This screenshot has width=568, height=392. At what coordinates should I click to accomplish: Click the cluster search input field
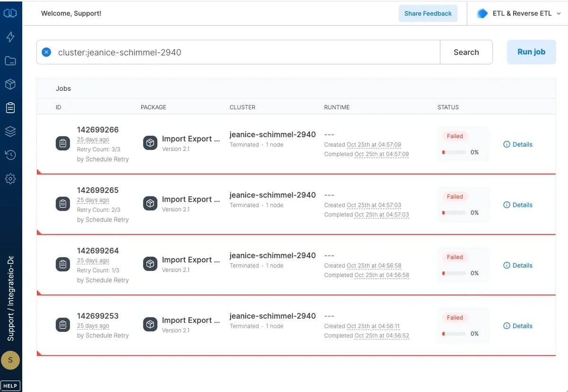[239, 52]
